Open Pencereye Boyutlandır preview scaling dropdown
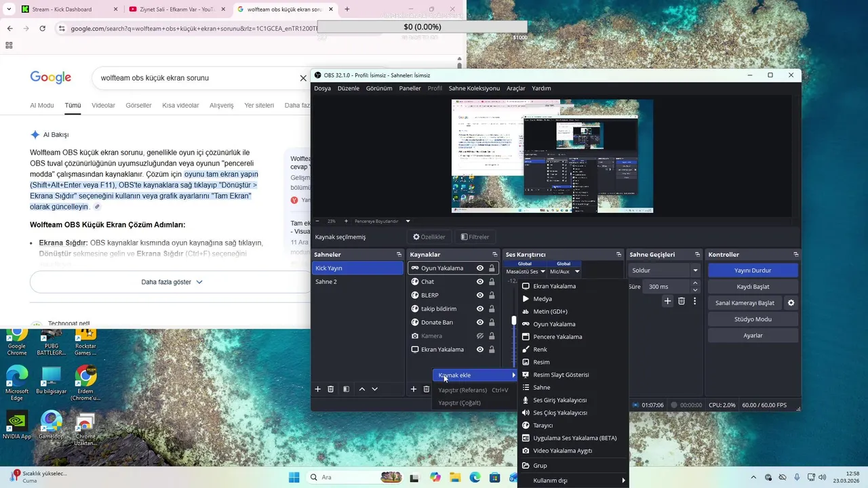The image size is (868, 488). (x=382, y=221)
